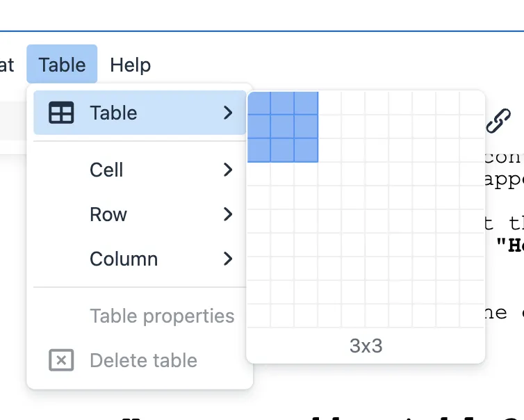Expand the Cell submenu chevron
This screenshot has width=524, height=420.
coord(228,170)
